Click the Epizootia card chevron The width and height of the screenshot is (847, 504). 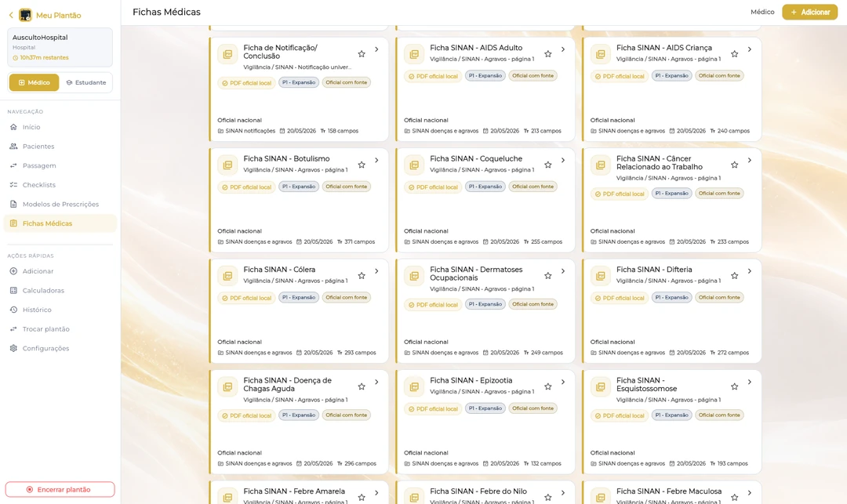pyautogui.click(x=563, y=382)
